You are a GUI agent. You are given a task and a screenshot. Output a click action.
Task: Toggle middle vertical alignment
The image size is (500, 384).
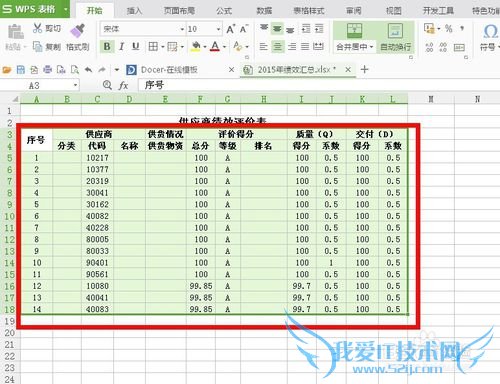pos(277,29)
